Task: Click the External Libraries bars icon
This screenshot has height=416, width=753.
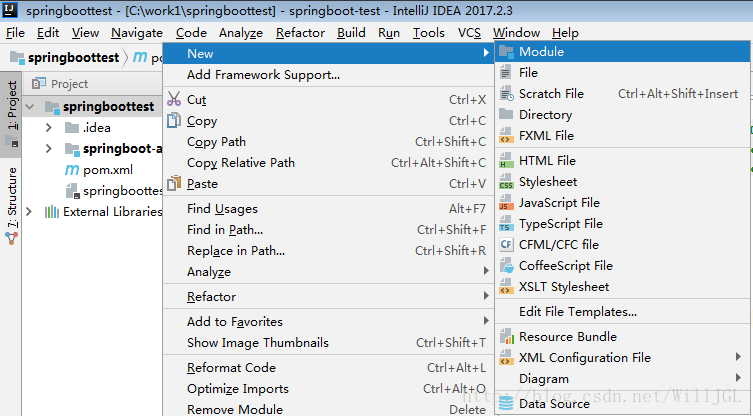Action: [51, 211]
